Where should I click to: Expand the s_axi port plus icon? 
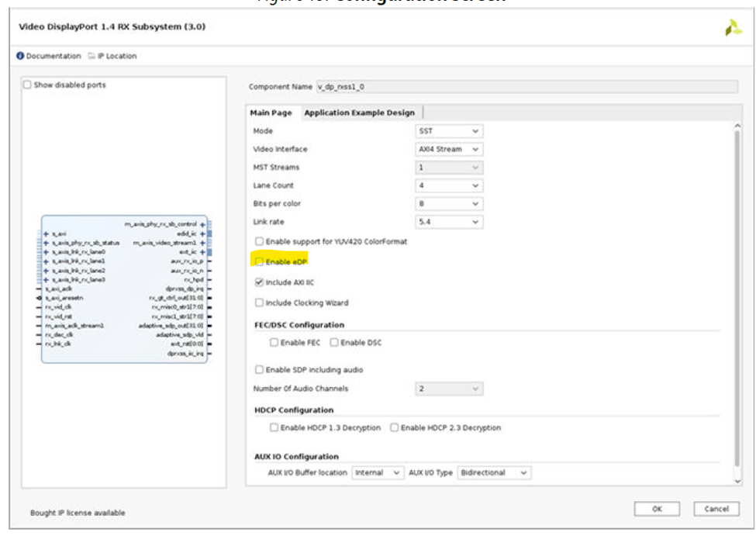tap(47, 233)
